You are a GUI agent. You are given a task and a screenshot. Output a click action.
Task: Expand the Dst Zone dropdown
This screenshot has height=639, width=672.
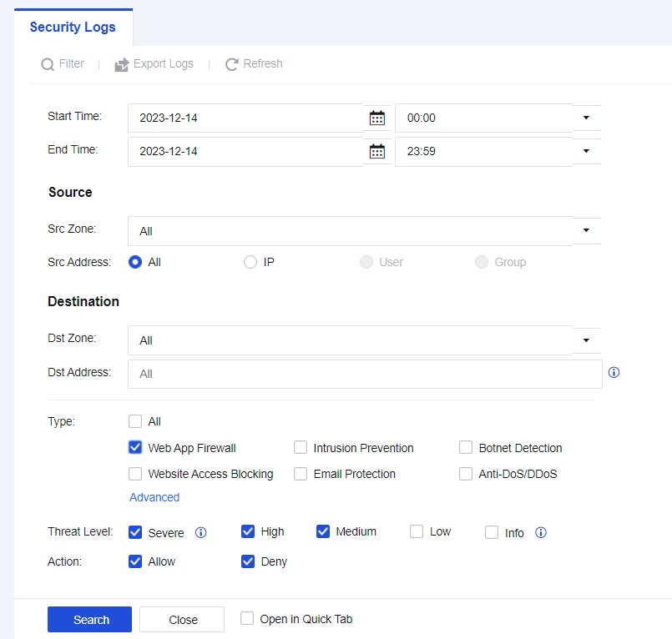(586, 340)
